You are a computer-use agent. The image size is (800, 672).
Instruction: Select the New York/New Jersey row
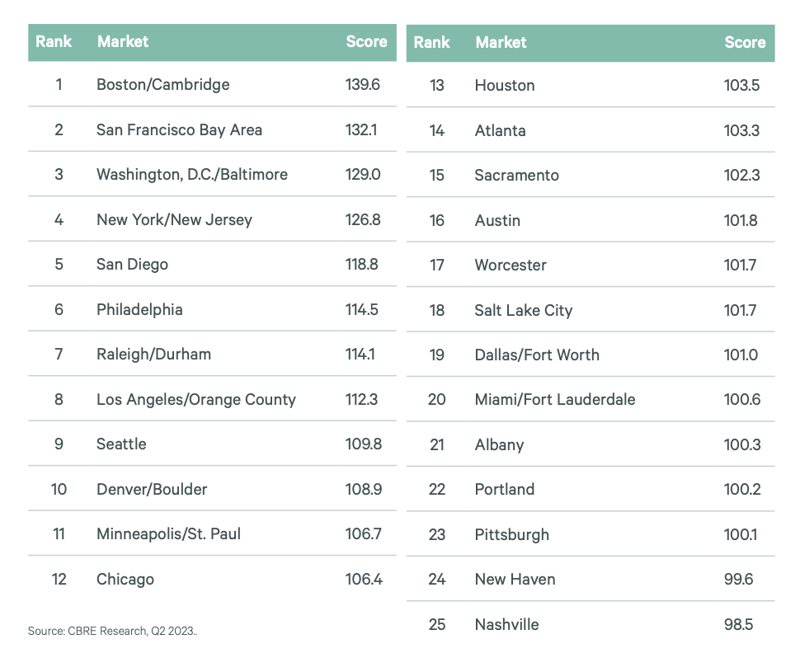pyautogui.click(x=212, y=219)
